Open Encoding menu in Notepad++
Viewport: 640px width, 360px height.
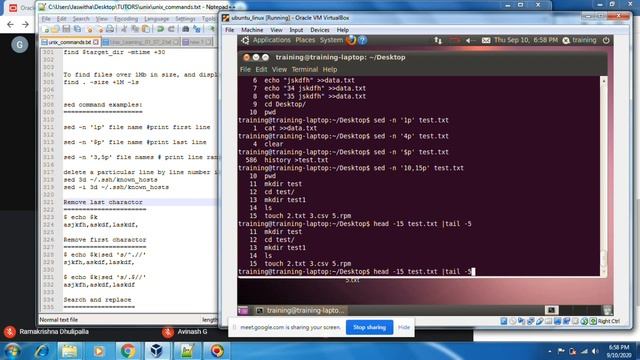point(126,19)
